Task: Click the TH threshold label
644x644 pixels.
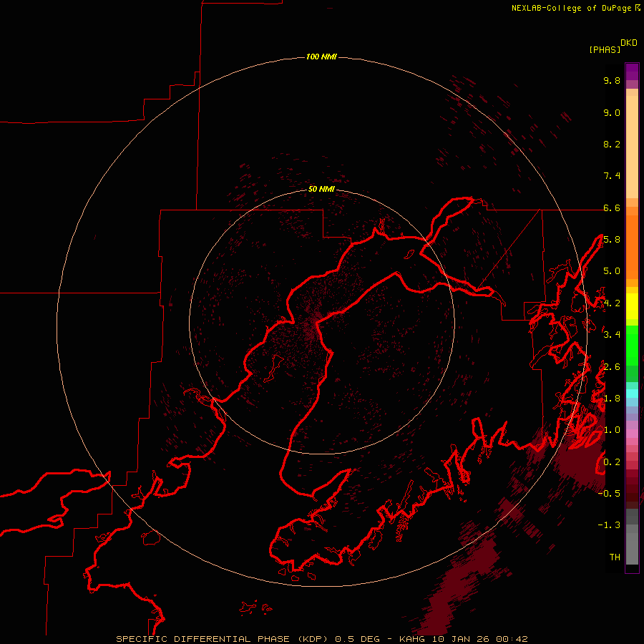Action: tap(615, 557)
